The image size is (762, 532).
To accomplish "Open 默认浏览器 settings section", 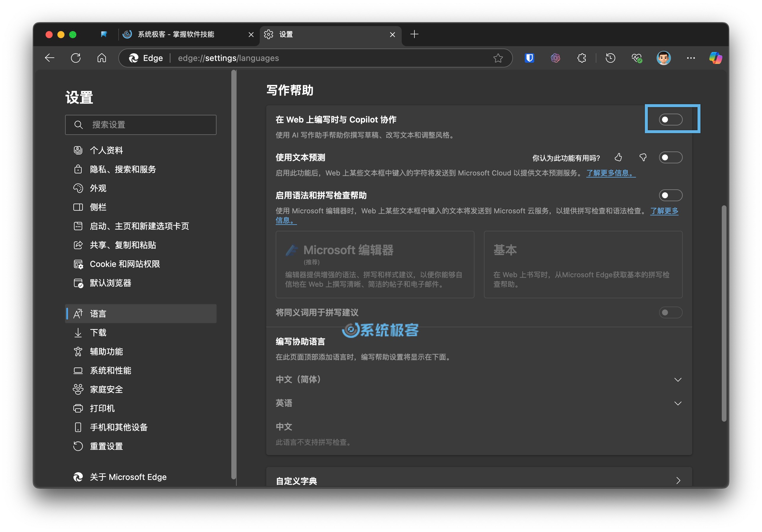I will (x=141, y=283).
